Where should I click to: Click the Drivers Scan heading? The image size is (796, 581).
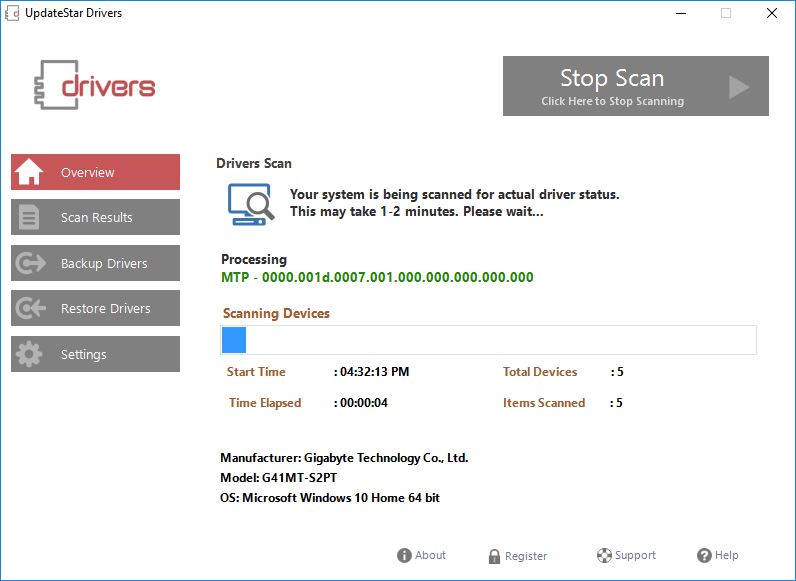[x=254, y=164]
